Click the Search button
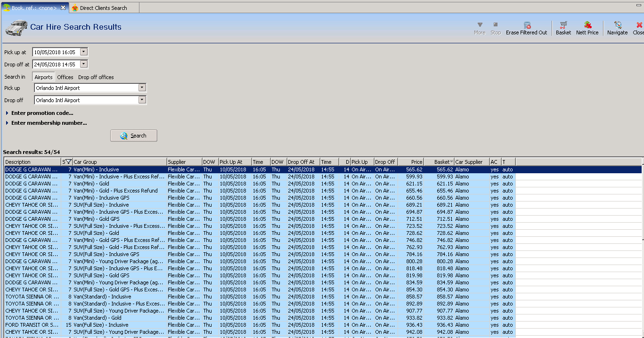 (x=134, y=136)
